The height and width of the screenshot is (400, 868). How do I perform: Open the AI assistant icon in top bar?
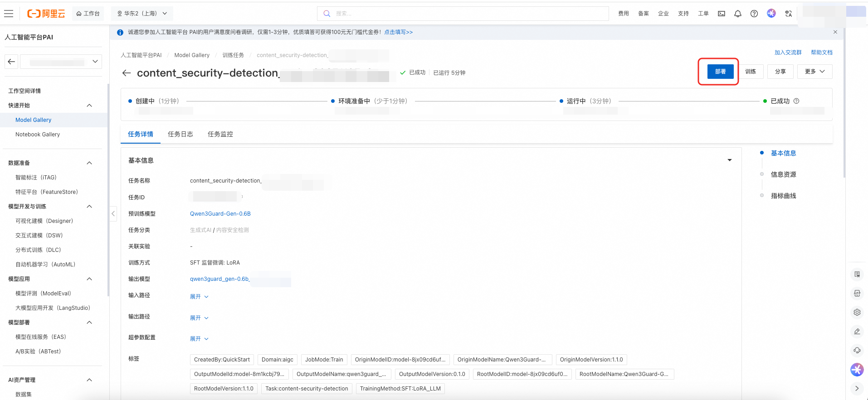coord(771,13)
